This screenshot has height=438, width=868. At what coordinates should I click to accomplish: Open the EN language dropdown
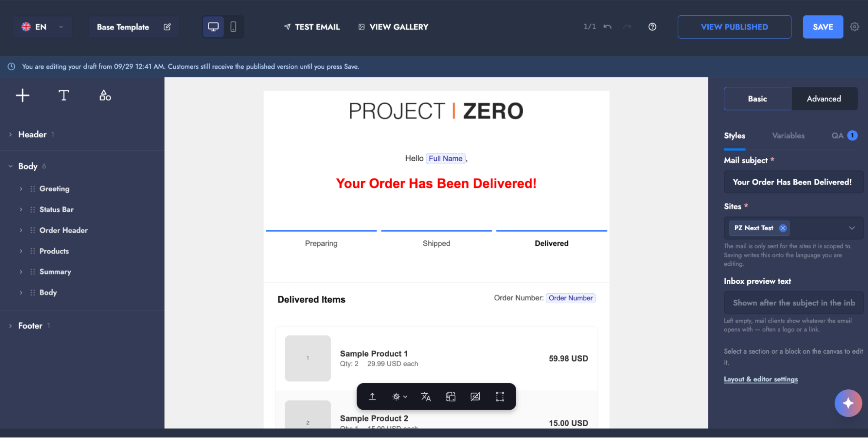42,27
